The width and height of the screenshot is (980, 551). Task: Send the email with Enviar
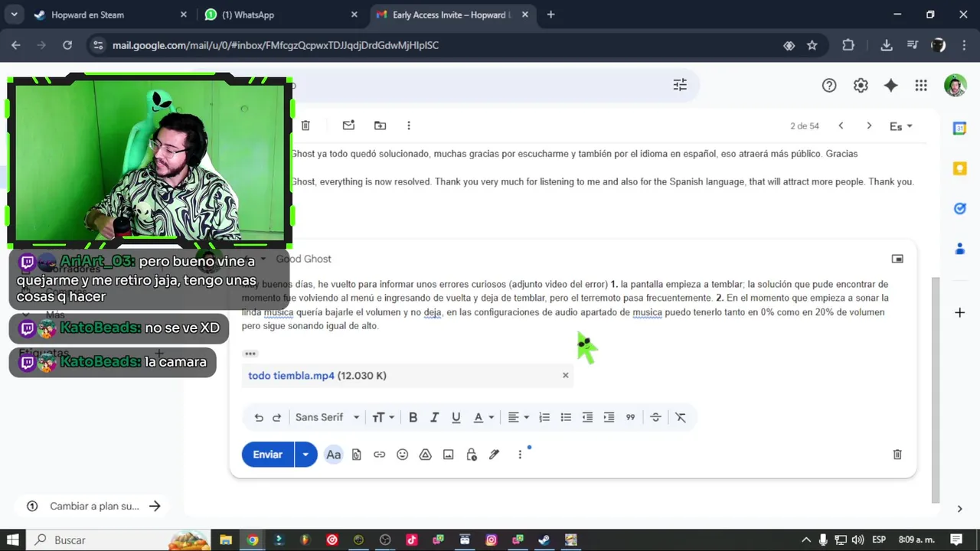(267, 455)
